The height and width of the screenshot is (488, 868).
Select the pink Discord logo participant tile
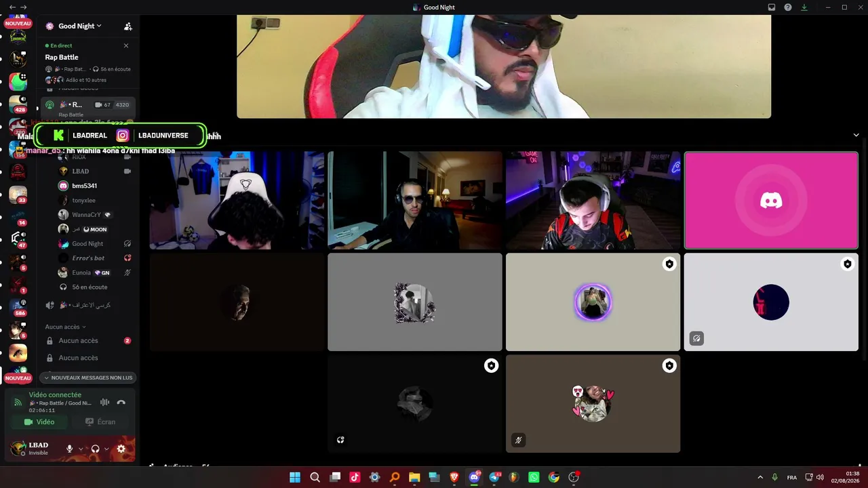(771, 201)
